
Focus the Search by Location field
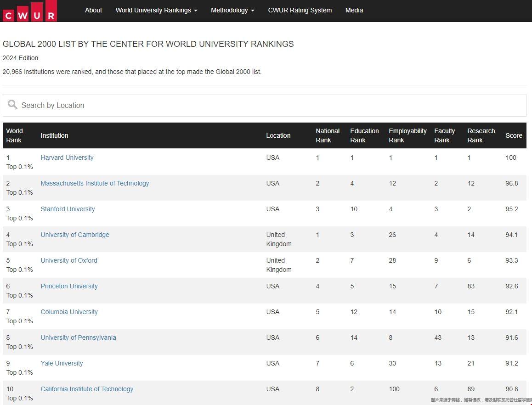pyautogui.click(x=265, y=106)
